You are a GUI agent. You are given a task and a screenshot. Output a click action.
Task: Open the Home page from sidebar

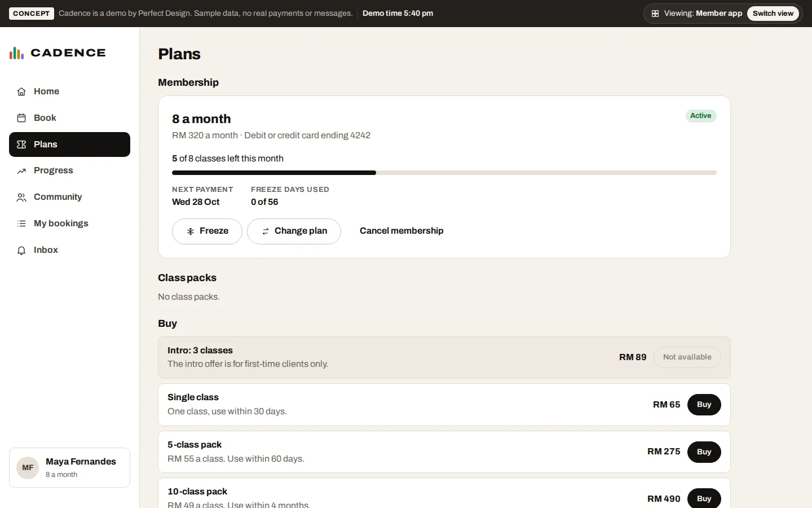[x=69, y=91]
